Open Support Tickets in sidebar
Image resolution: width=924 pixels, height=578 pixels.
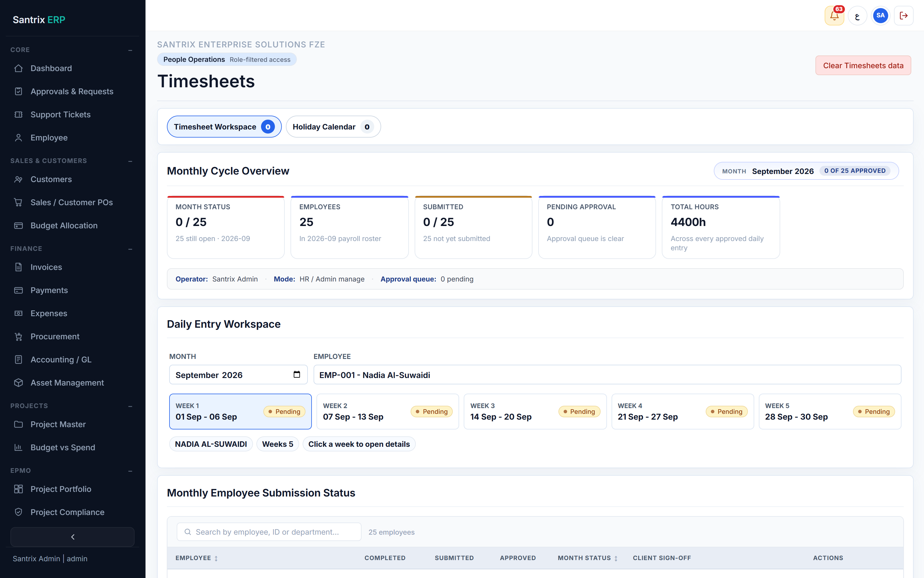coord(72,115)
